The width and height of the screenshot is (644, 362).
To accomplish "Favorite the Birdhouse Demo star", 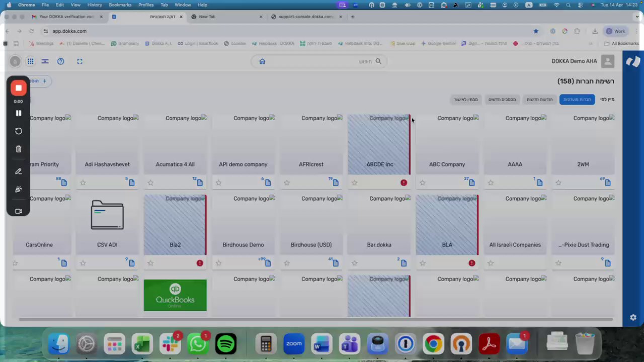I will click(218, 263).
